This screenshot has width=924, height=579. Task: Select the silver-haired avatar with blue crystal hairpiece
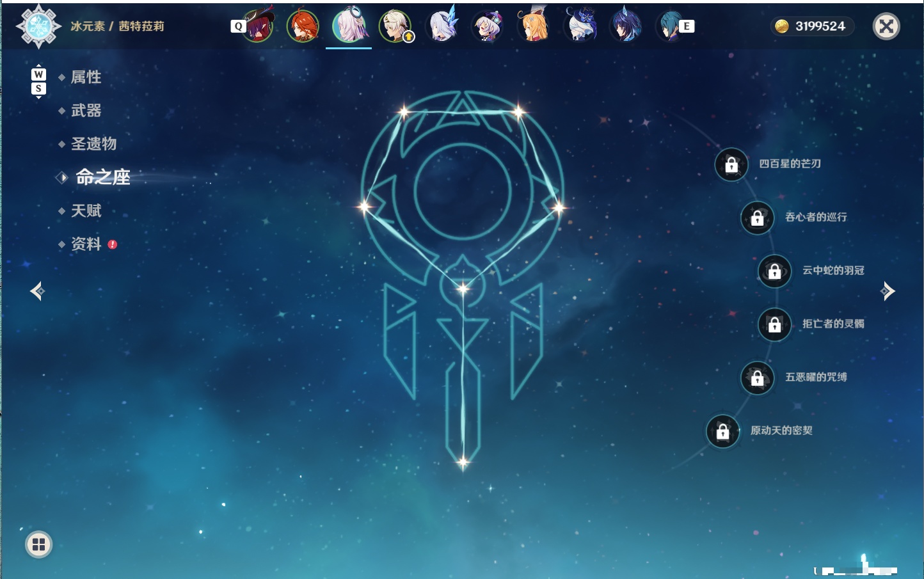[443, 25]
